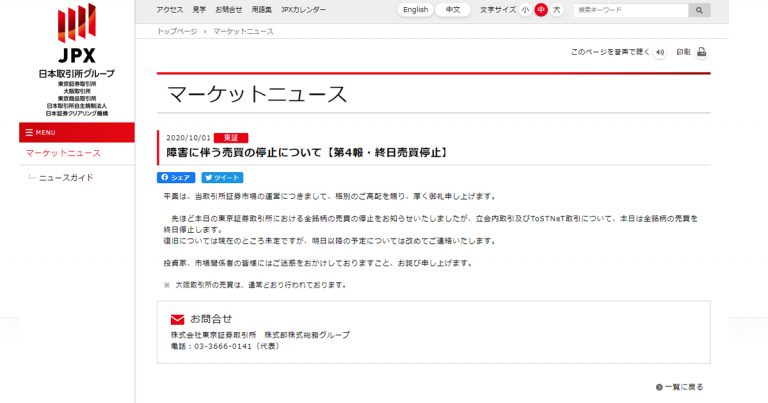Click the search magnifier button
768x403 pixels.
[x=699, y=10]
